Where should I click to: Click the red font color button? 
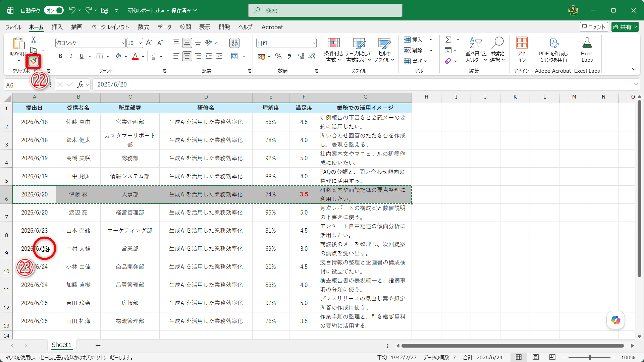135,56
